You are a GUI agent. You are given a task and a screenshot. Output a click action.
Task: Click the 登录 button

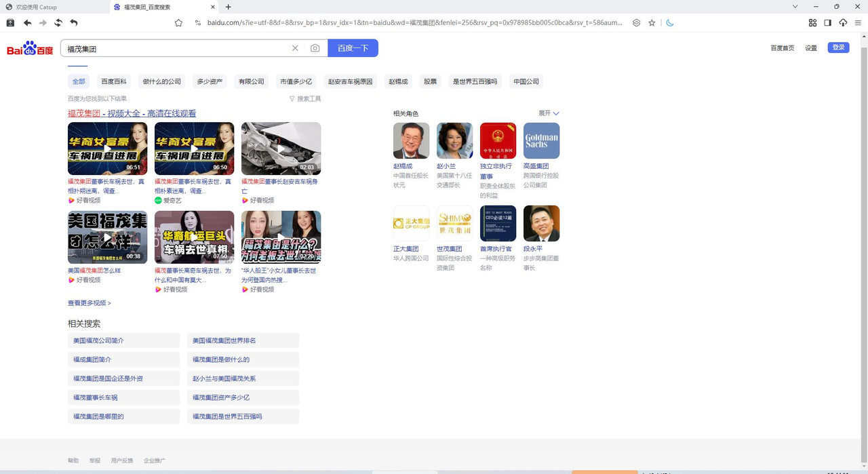click(838, 47)
